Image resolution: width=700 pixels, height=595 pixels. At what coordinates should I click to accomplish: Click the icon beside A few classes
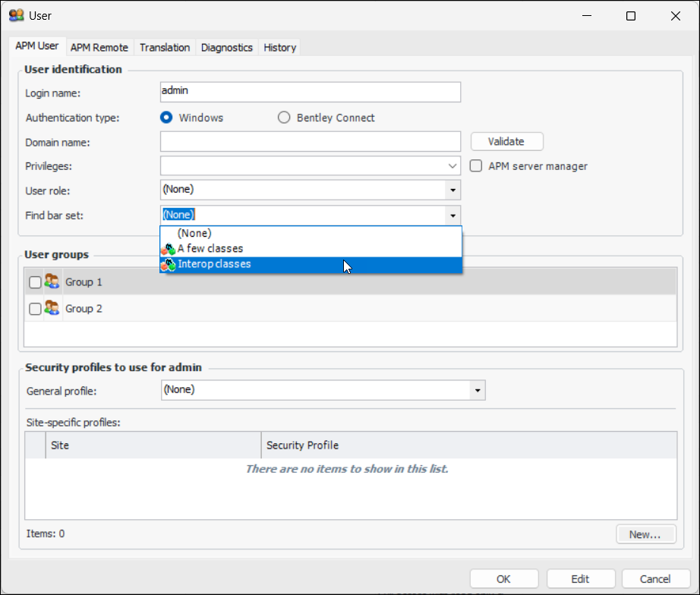(168, 249)
